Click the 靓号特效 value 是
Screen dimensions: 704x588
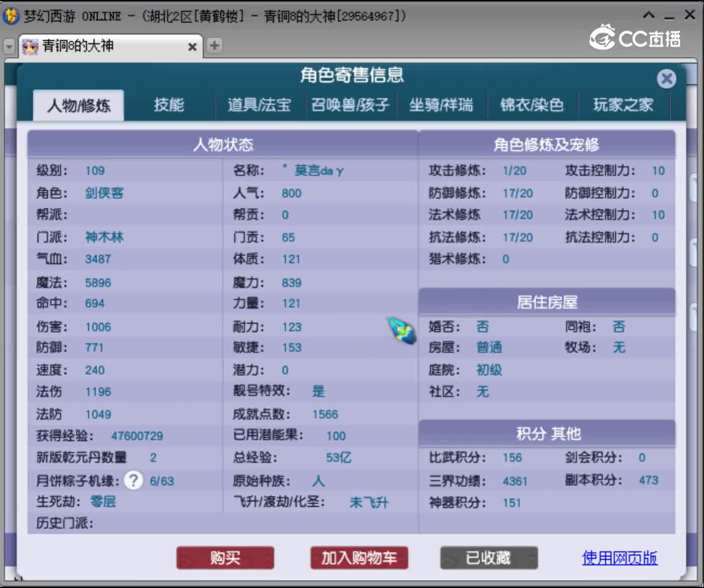pos(318,391)
